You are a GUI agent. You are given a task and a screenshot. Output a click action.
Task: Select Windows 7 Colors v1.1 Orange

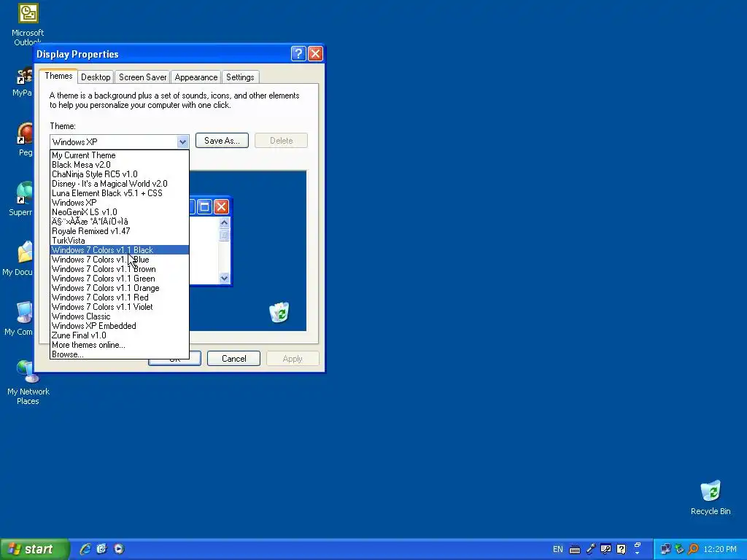120,288
